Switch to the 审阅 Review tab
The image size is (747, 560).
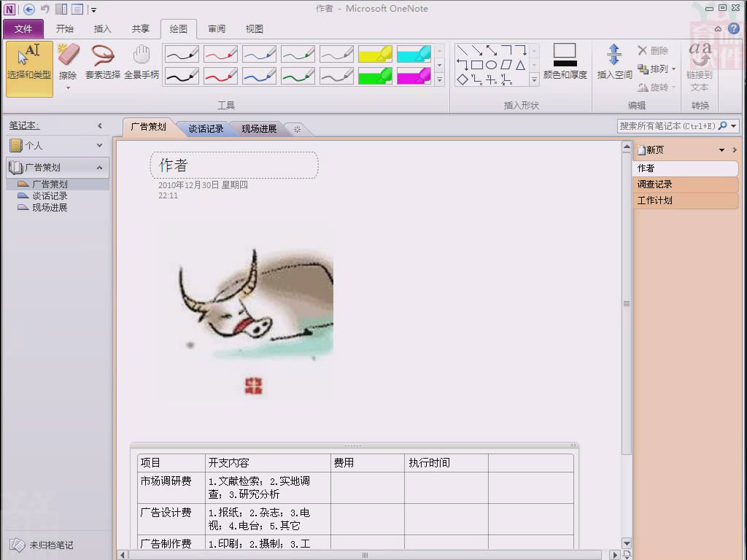(217, 29)
